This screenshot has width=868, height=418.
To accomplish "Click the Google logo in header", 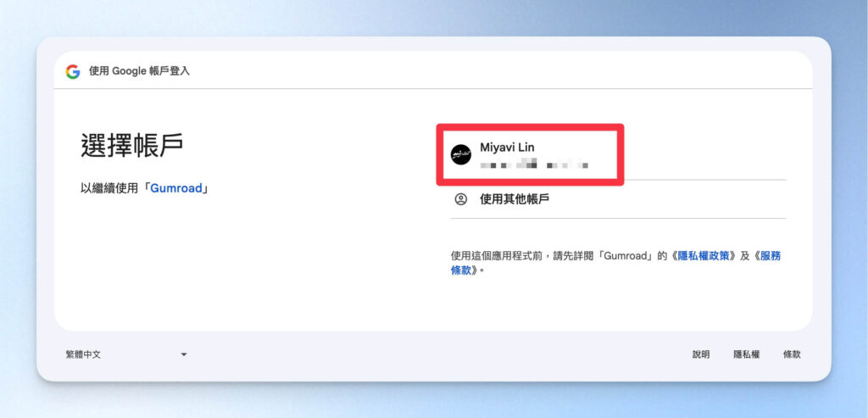I will (x=73, y=71).
